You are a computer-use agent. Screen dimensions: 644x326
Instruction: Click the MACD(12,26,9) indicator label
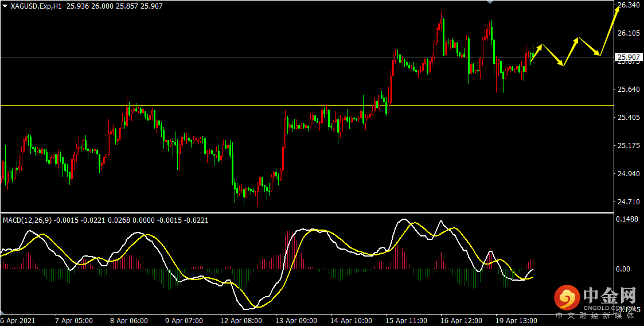pos(27,220)
